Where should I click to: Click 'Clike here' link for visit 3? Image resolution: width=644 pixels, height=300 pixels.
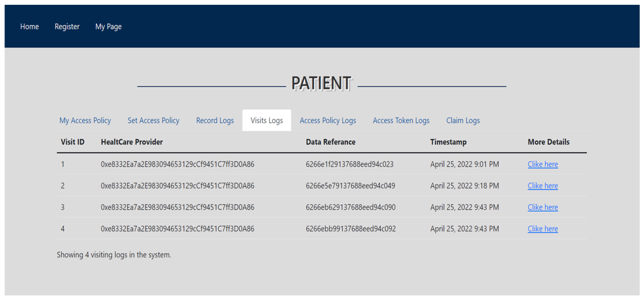pyautogui.click(x=543, y=207)
